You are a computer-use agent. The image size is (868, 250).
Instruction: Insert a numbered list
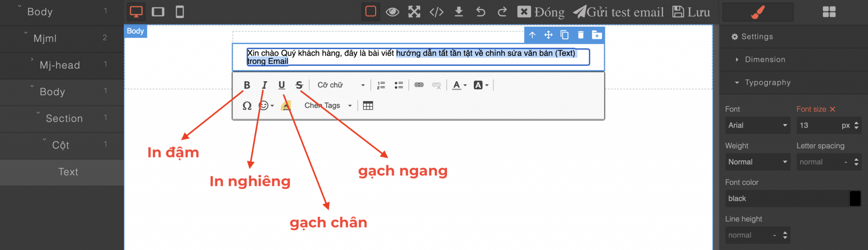point(381,85)
